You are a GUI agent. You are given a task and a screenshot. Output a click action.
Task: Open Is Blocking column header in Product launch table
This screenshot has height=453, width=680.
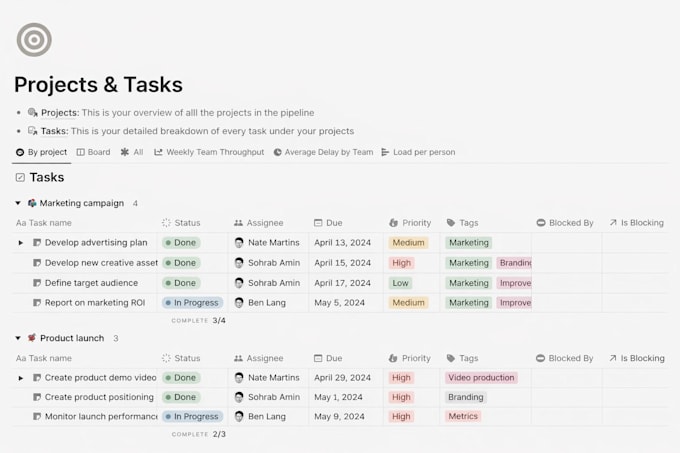coord(637,358)
